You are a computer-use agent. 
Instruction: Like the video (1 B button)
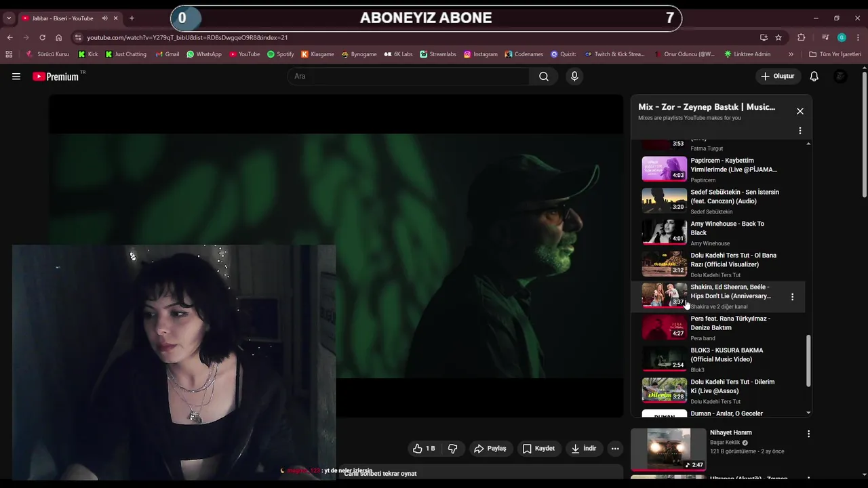pyautogui.click(x=424, y=449)
